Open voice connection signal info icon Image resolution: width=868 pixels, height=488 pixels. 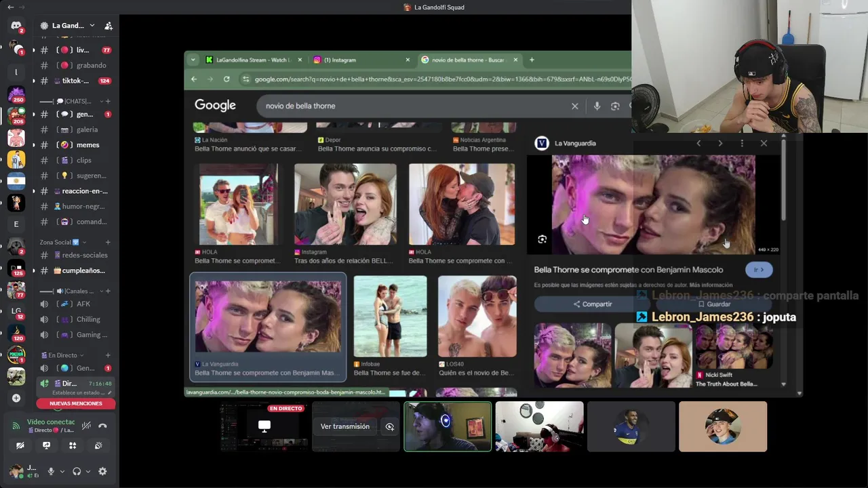(x=16, y=426)
